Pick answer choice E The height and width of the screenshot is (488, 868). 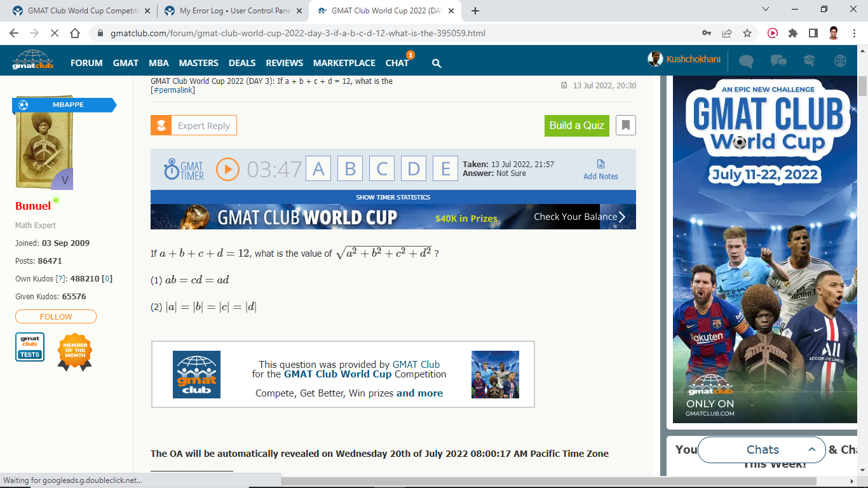point(445,169)
